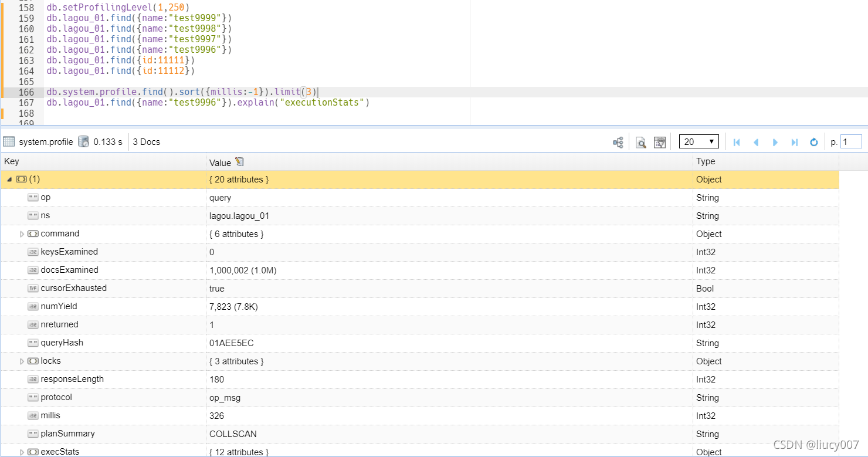Select the value '1,000,002 (1.0M)' for docsExamined
This screenshot has width=868, height=457.
coord(243,270)
